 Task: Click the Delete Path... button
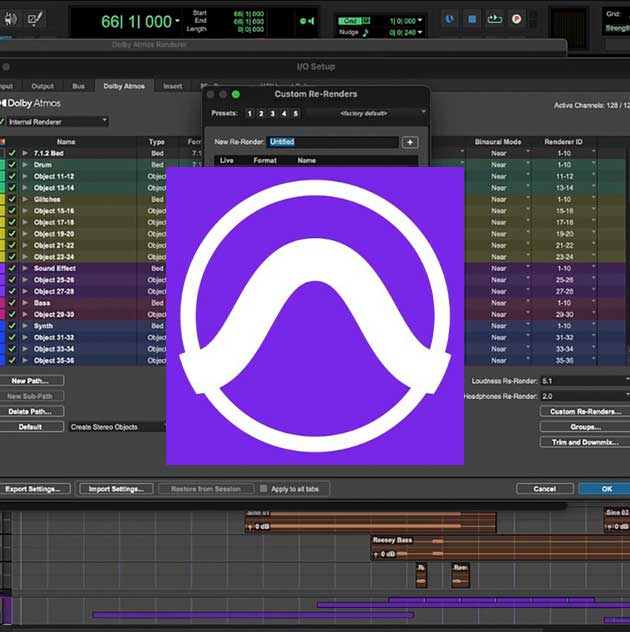[x=30, y=412]
